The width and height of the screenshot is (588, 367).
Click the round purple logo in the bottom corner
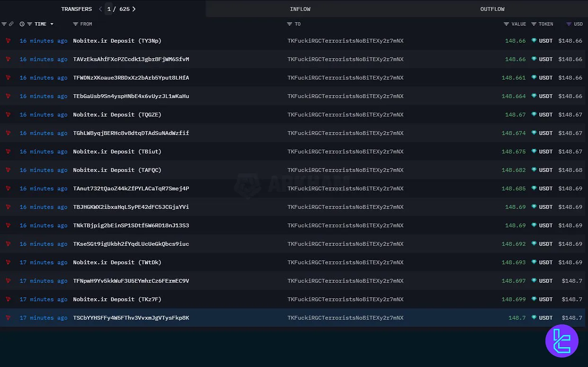click(562, 341)
